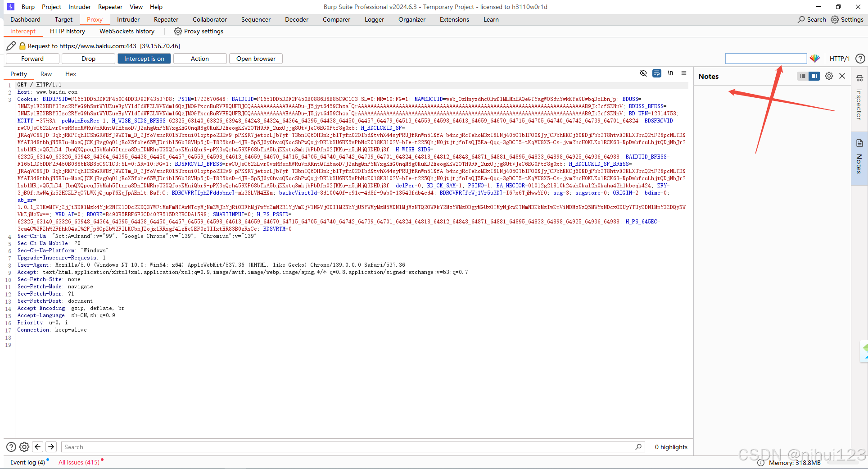Switch to the Target tab

click(63, 19)
